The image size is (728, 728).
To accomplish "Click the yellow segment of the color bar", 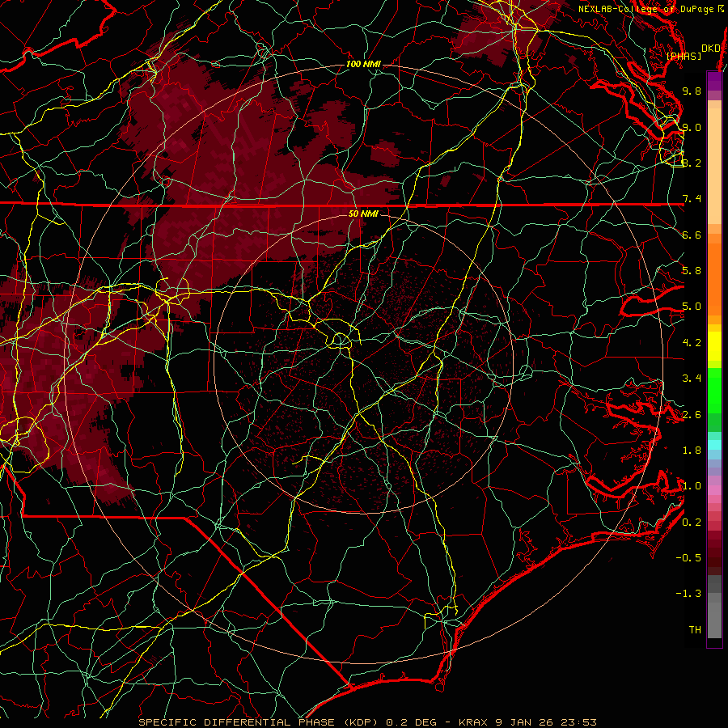I will click(714, 346).
